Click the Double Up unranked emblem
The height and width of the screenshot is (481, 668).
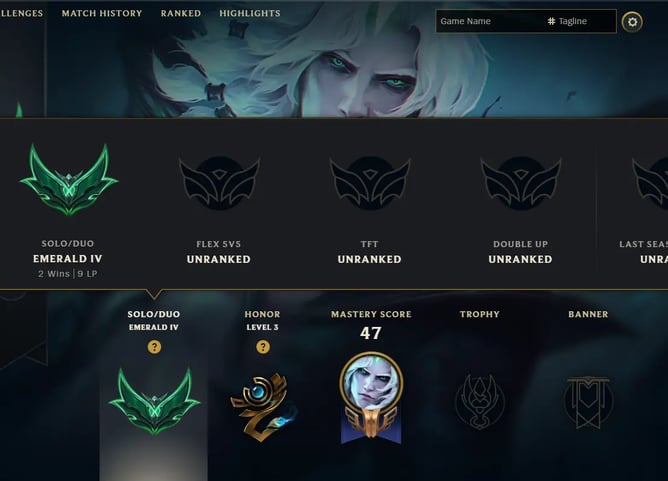[x=521, y=183]
